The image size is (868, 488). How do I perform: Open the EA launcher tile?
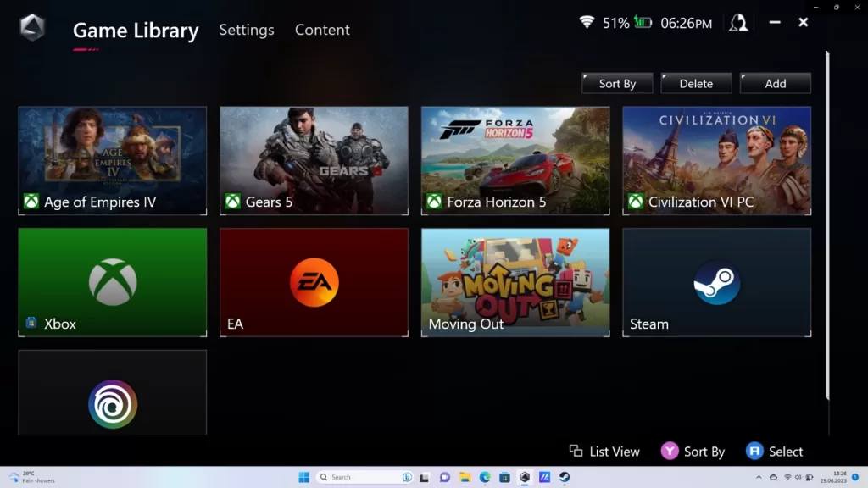[314, 282]
